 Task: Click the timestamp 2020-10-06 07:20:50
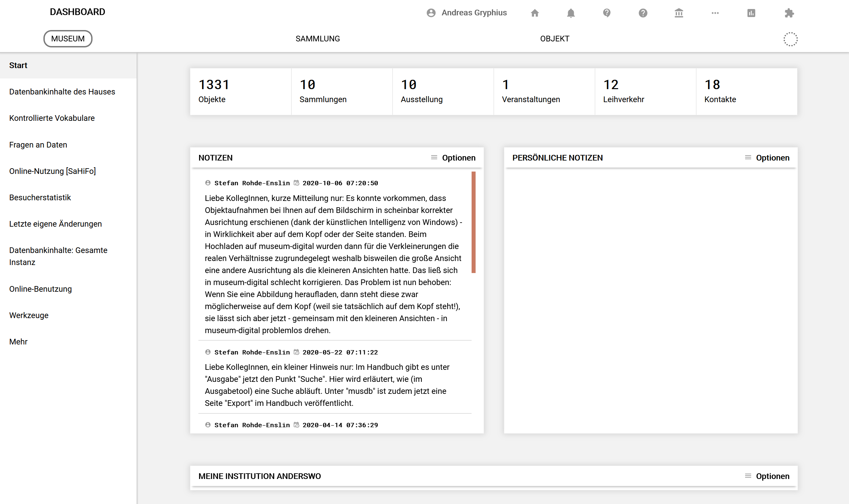340,183
